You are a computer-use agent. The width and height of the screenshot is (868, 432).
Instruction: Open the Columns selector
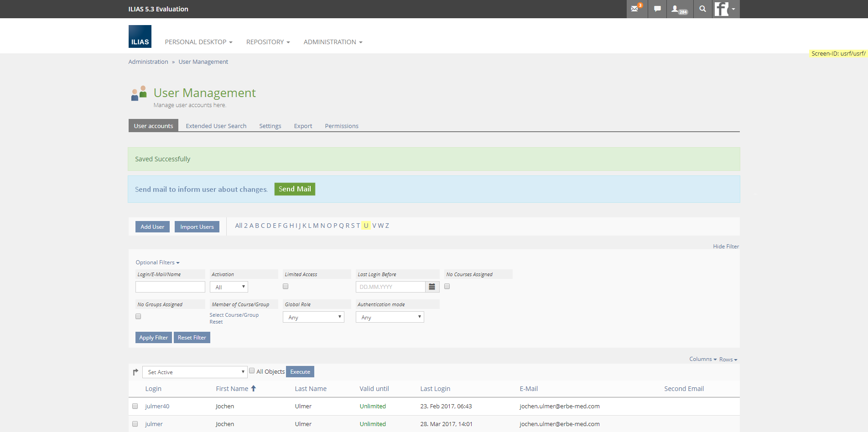[x=702, y=359]
